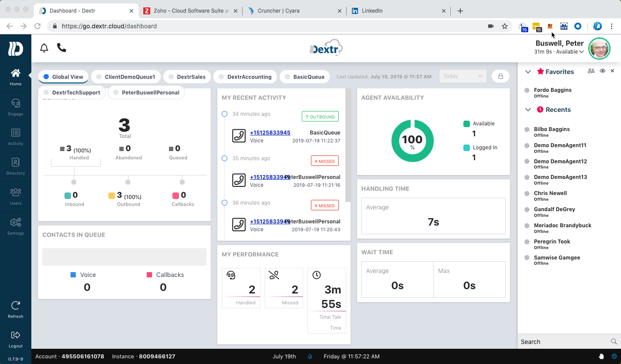This screenshot has width=621, height=364.
Task: Select the Global View filter
Action: point(63,77)
